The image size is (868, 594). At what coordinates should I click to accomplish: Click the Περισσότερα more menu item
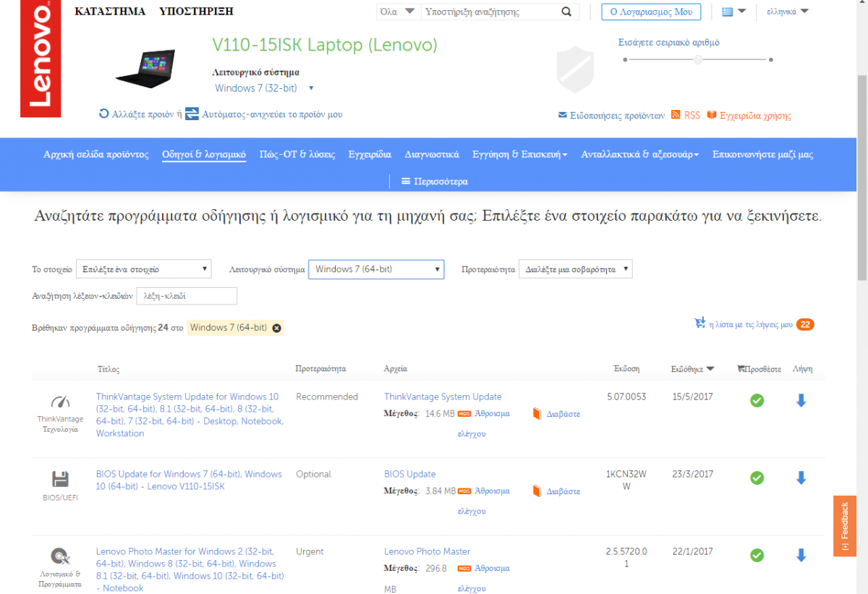[x=441, y=181]
